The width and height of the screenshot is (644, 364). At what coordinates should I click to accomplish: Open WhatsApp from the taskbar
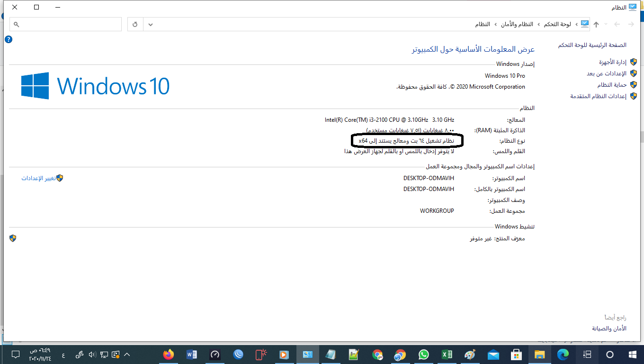pos(423,355)
